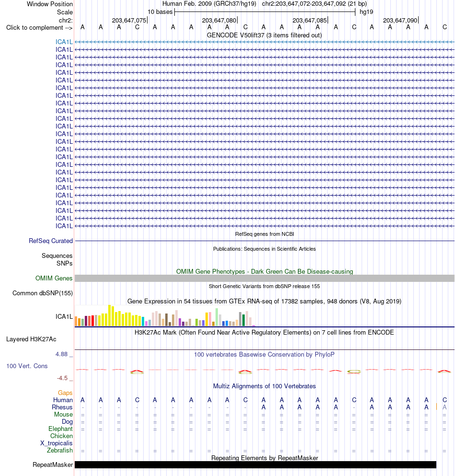
Task: Click the Rhesus alignment row label
Action: [x=62, y=407]
